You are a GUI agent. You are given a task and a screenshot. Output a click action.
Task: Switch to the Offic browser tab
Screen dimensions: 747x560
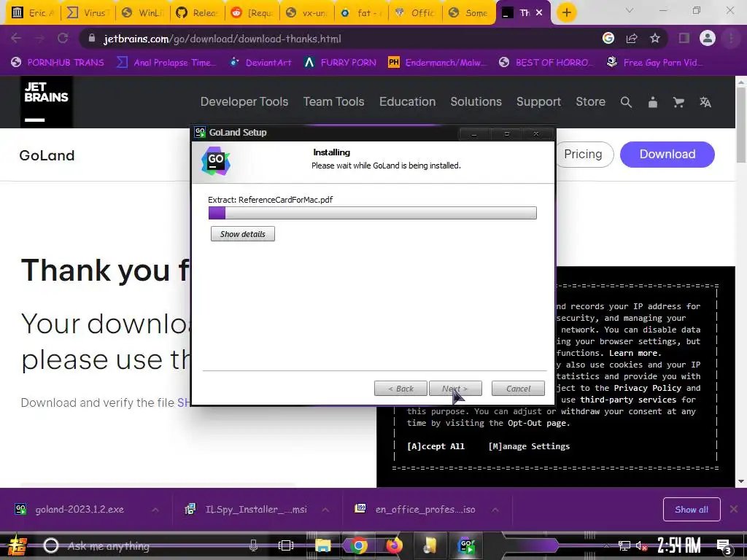[x=417, y=13]
